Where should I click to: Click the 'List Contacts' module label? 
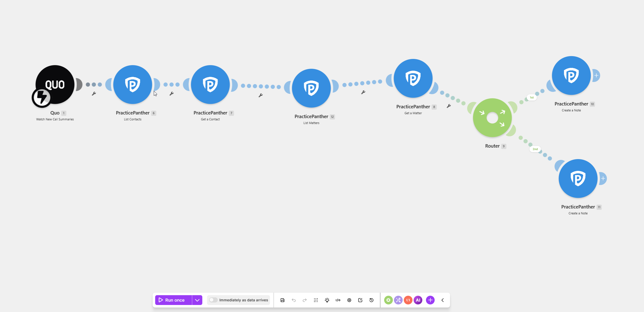tap(133, 119)
